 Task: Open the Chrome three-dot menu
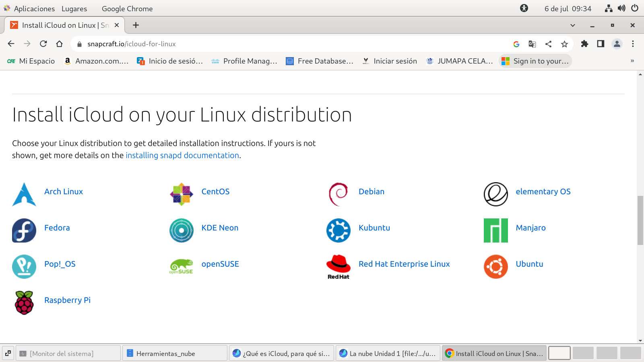click(633, 44)
